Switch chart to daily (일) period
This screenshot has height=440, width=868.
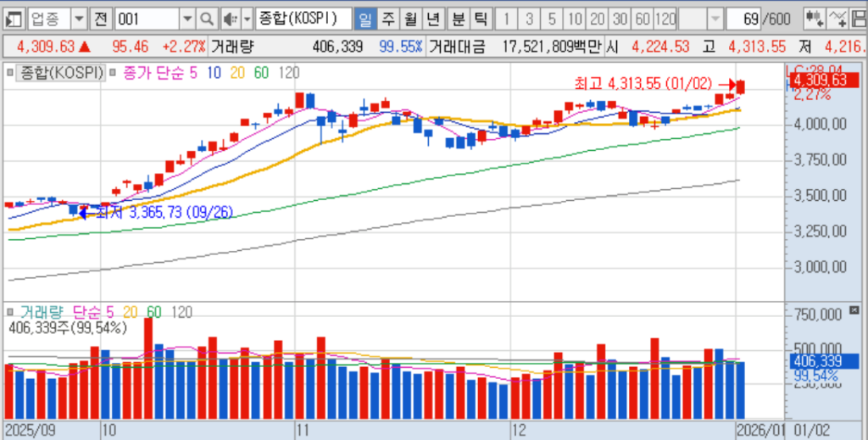[x=366, y=19]
